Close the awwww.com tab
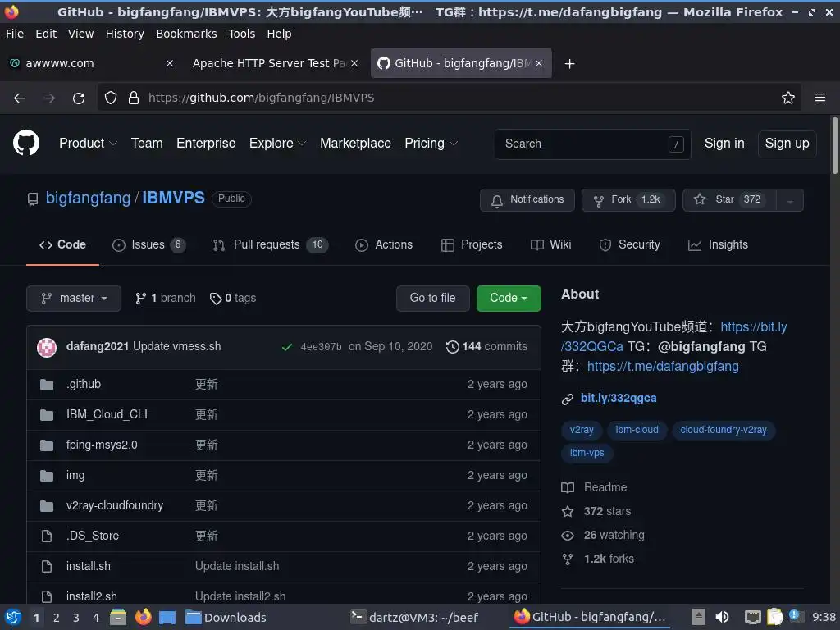Image resolution: width=840 pixels, height=630 pixels. [x=169, y=63]
